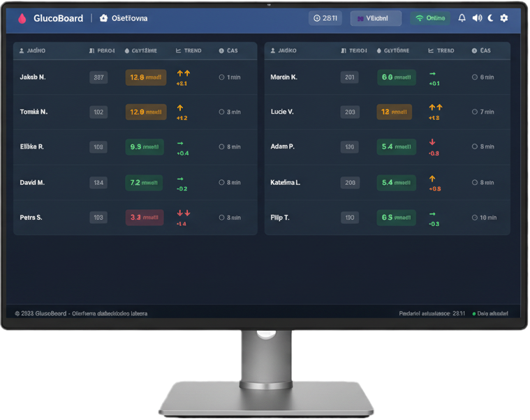Select patient Jakub N. row name
The width and height of the screenshot is (530, 420).
coord(32,77)
